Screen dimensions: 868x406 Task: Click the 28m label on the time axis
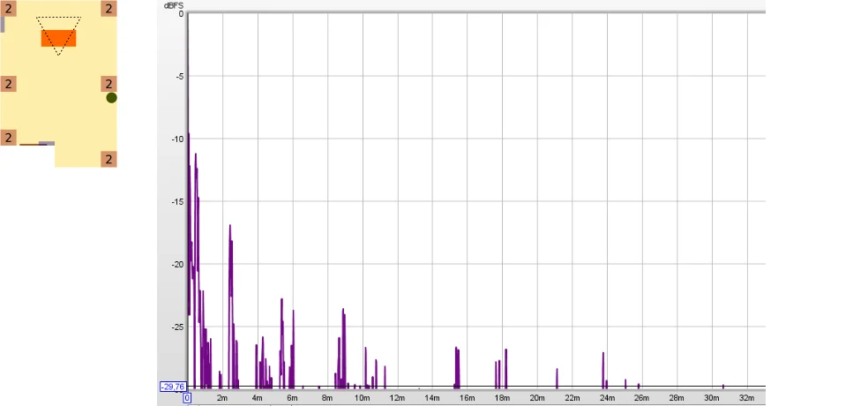tap(677, 398)
